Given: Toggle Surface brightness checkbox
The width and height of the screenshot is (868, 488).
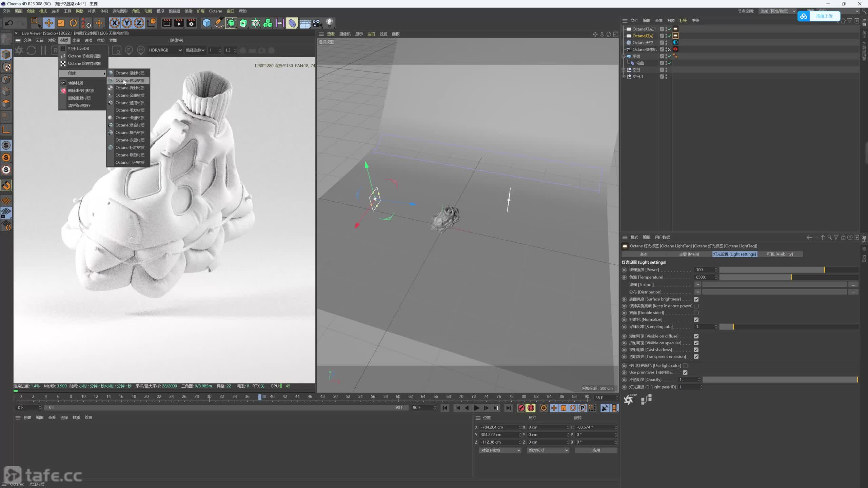Looking at the screenshot, I should 696,299.
